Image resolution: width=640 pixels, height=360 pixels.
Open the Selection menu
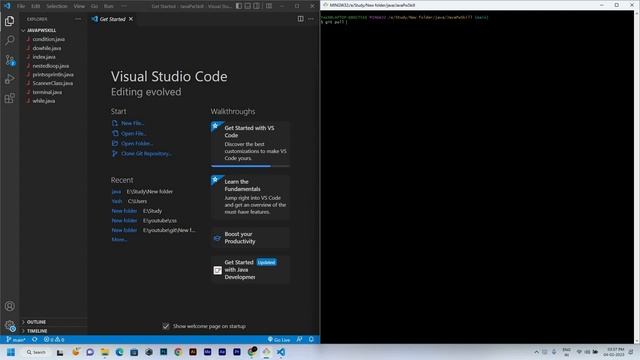pyautogui.click(x=57, y=6)
